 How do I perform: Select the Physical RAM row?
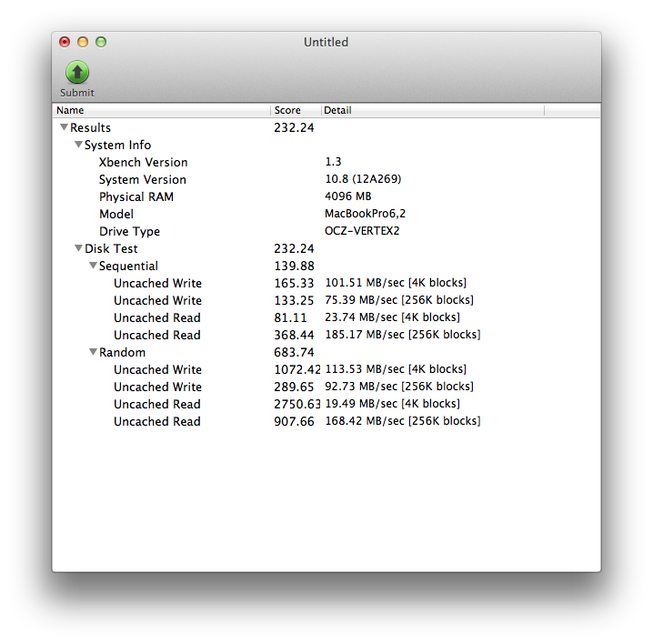click(326, 196)
